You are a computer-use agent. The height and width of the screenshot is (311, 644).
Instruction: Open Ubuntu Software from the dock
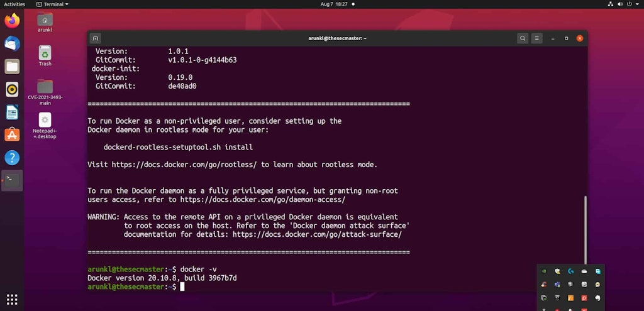pyautogui.click(x=12, y=134)
